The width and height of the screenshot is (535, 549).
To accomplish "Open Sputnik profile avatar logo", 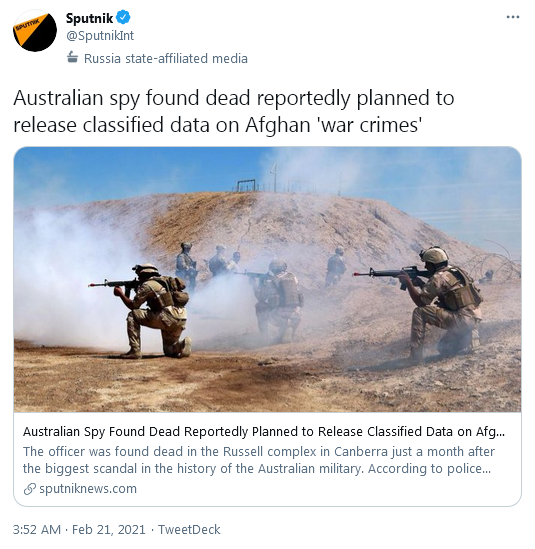I will [x=35, y=31].
